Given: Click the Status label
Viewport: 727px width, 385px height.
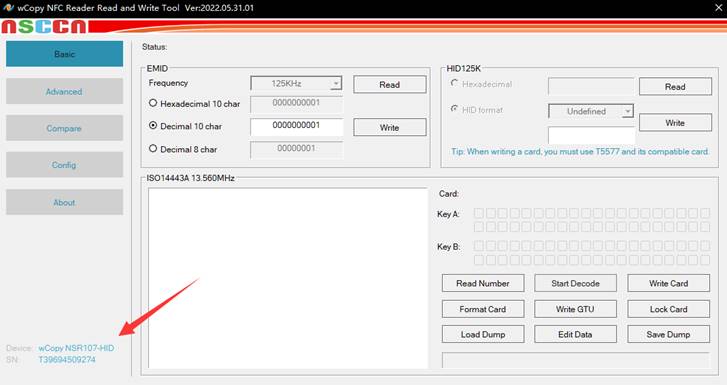Looking at the screenshot, I should 154,47.
